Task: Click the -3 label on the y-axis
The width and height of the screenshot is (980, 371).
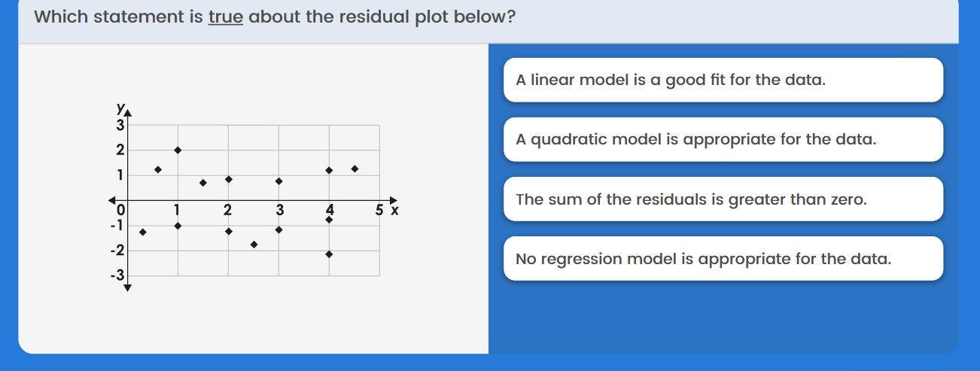Action: pyautogui.click(x=117, y=275)
